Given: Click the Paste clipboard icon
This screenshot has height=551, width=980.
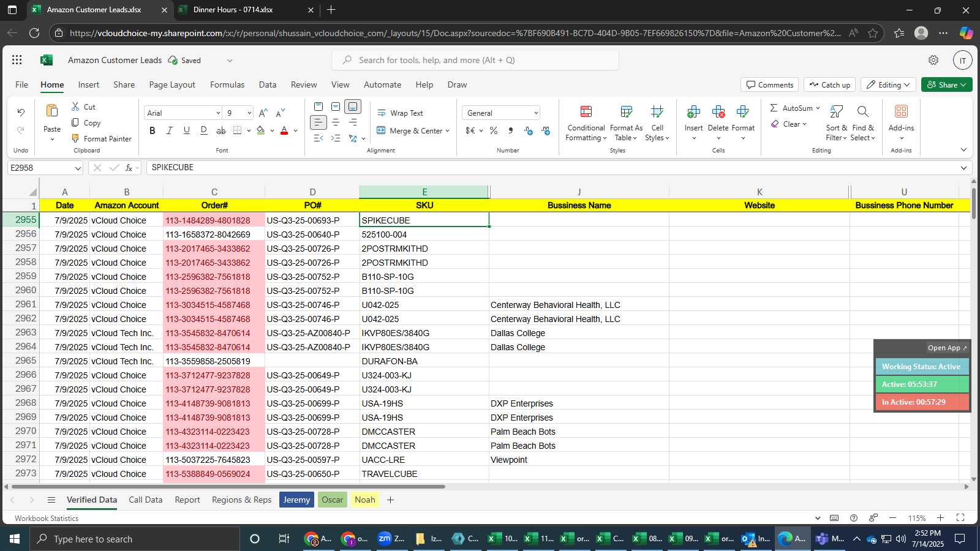Looking at the screenshot, I should (x=52, y=111).
